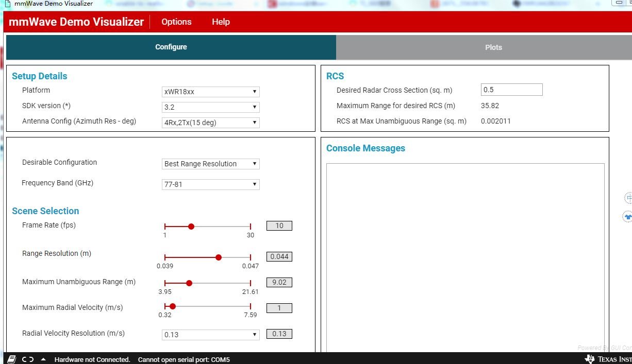Click the Range Resolution slider handle

tap(219, 257)
